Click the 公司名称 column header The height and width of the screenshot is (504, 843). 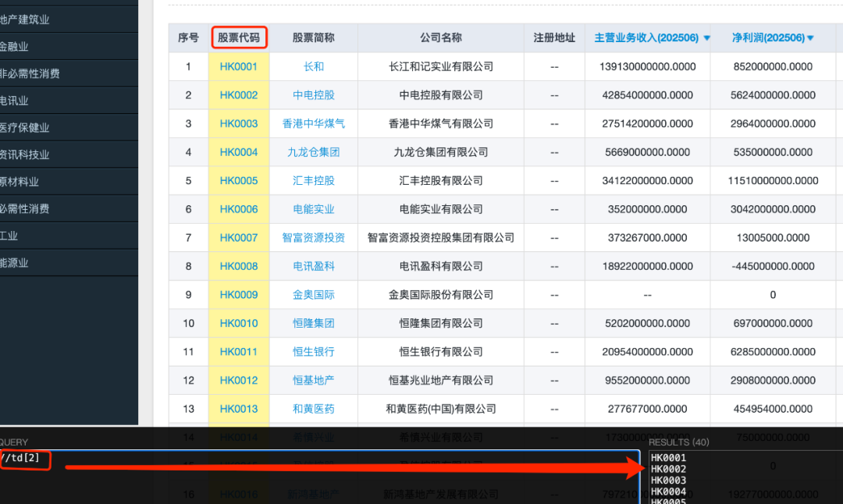441,37
